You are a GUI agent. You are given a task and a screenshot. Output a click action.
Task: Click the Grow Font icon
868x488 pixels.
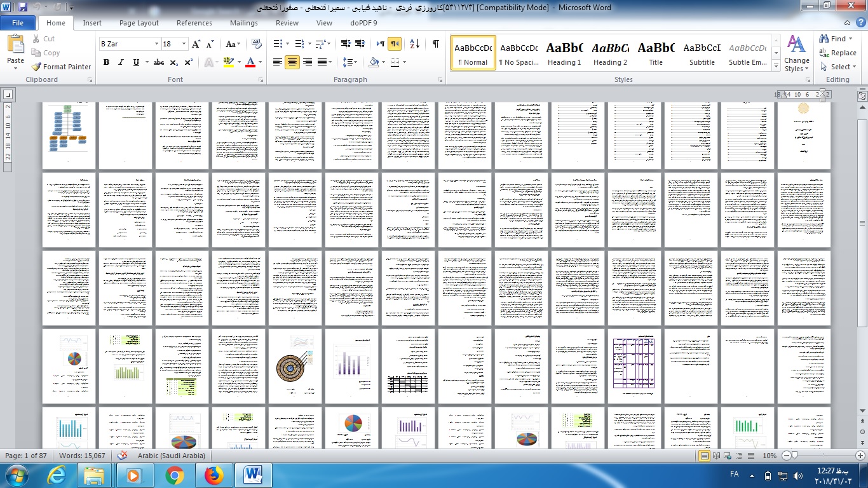tap(196, 44)
